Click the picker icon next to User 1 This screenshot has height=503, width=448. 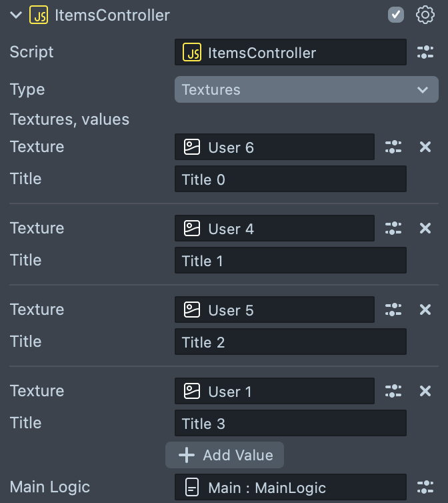(393, 391)
